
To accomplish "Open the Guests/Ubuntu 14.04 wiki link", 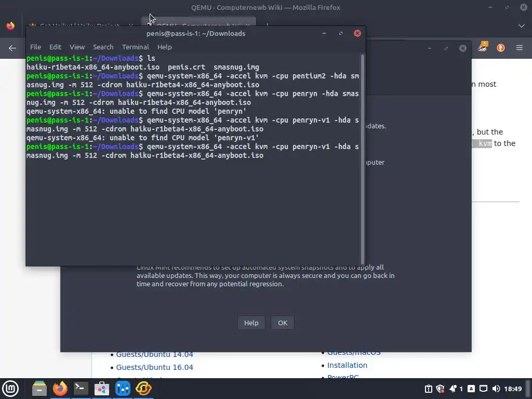I will click(x=154, y=354).
